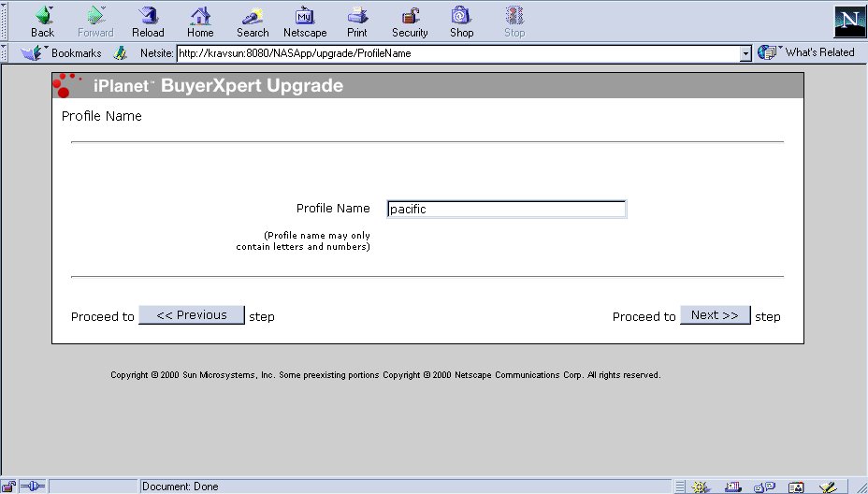Click the navigation toolbar collapse grip
Screen dimensions: 868x494
pyautogui.click(x=5, y=22)
